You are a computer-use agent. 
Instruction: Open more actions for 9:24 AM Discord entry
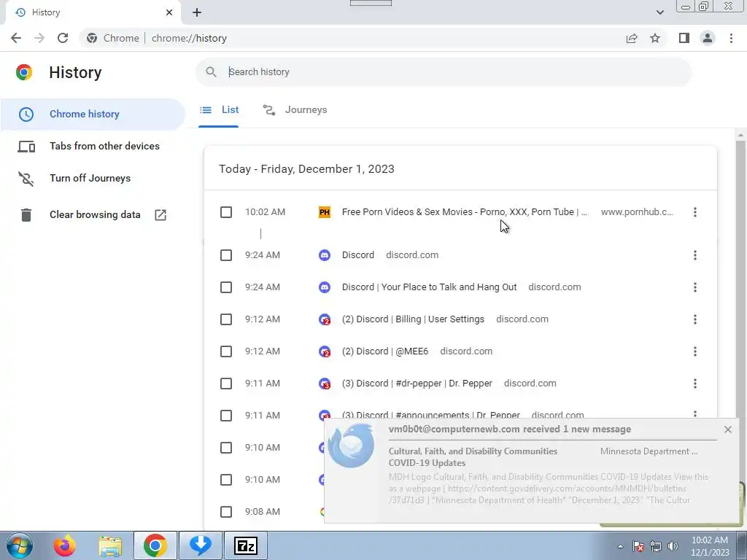(x=695, y=255)
